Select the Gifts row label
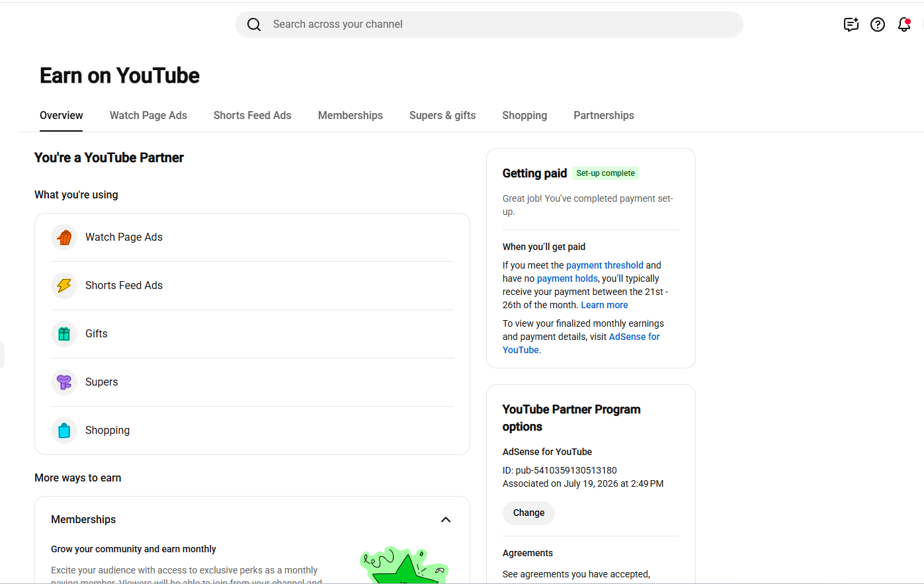The height and width of the screenshot is (584, 924). click(x=97, y=334)
